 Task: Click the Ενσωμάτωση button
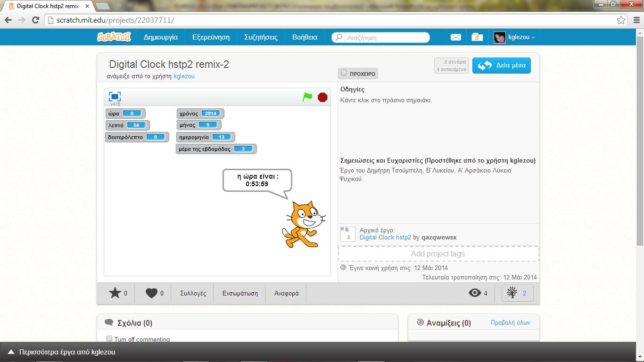240,293
